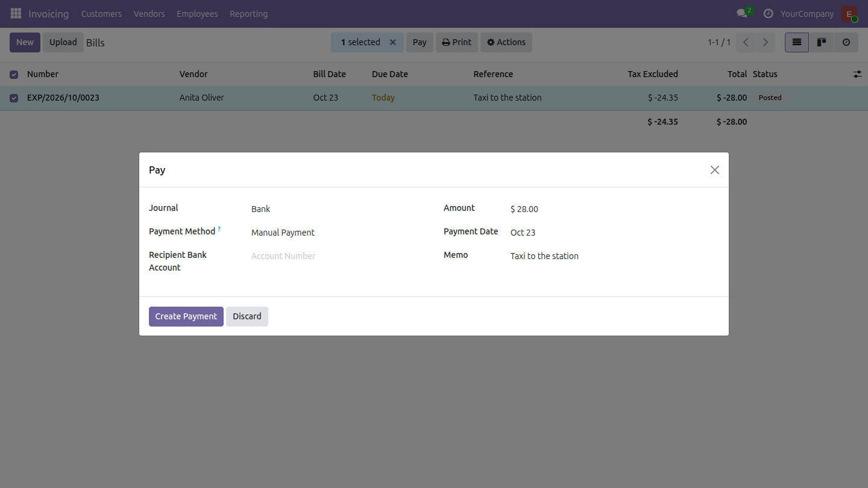Sort by Total column header
868x488 pixels.
click(x=737, y=74)
